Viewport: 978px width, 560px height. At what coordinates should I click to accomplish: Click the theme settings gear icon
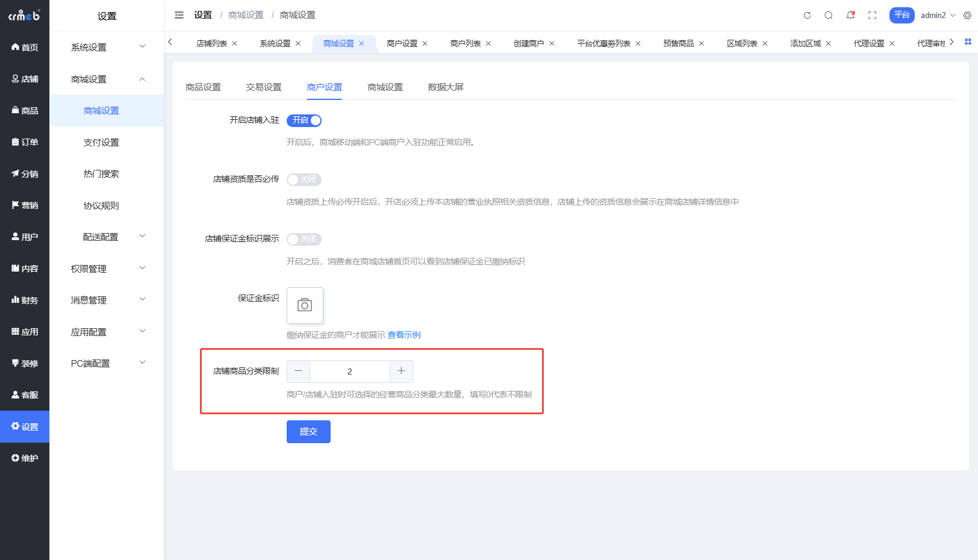point(967,15)
